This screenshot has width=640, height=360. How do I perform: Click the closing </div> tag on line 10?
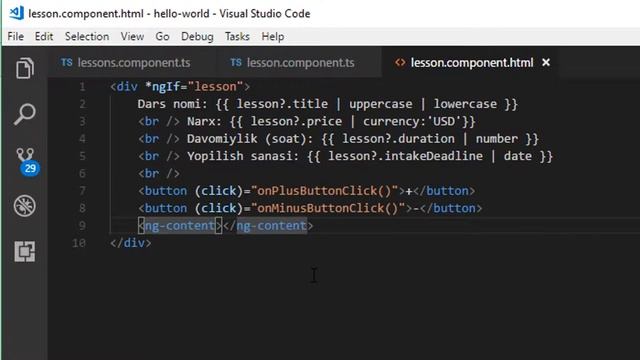[x=131, y=243]
